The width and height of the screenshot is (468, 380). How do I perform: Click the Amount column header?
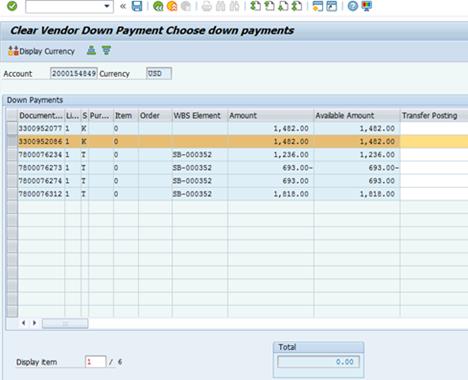pyautogui.click(x=271, y=116)
